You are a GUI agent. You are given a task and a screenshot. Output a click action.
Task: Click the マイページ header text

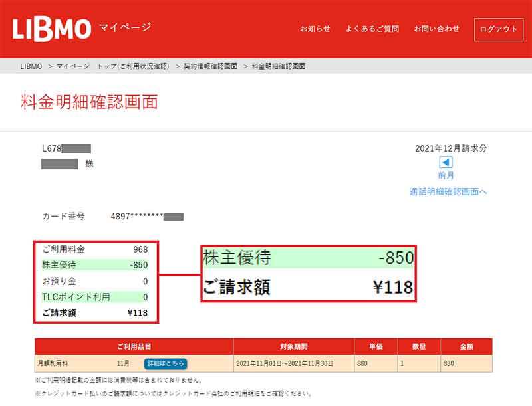click(x=125, y=27)
